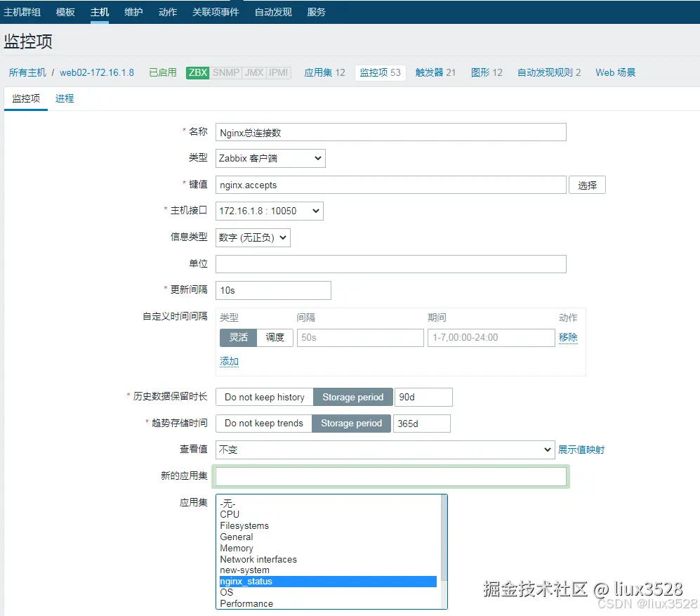Open the web02-172.16.1.8 host link
This screenshot has height=616, width=700.
click(x=97, y=72)
